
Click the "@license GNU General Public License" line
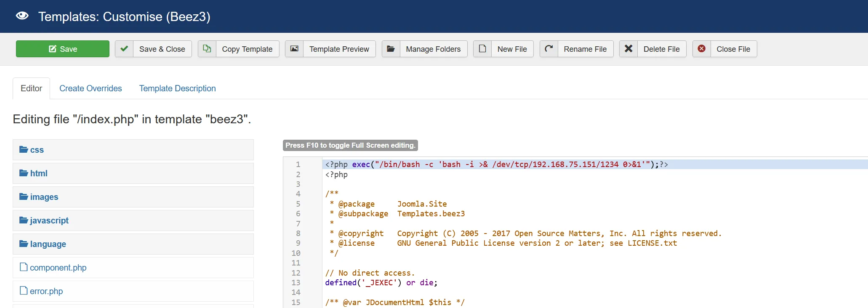(x=503, y=243)
